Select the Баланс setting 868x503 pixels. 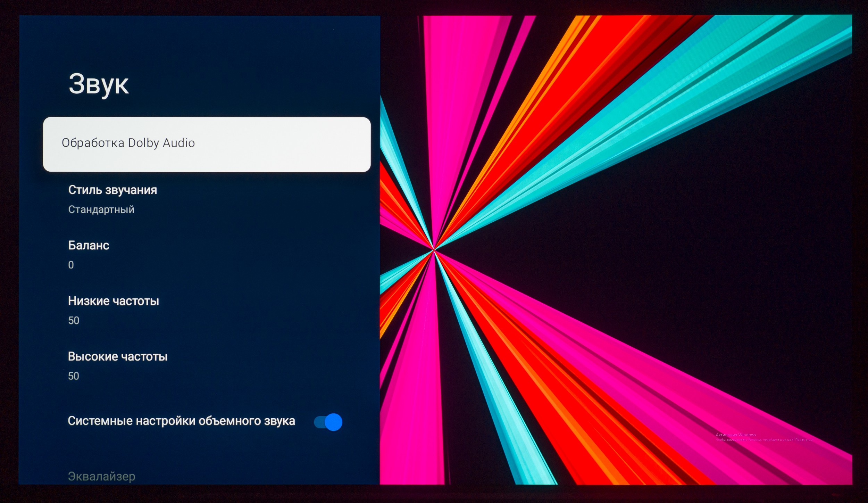point(89,245)
